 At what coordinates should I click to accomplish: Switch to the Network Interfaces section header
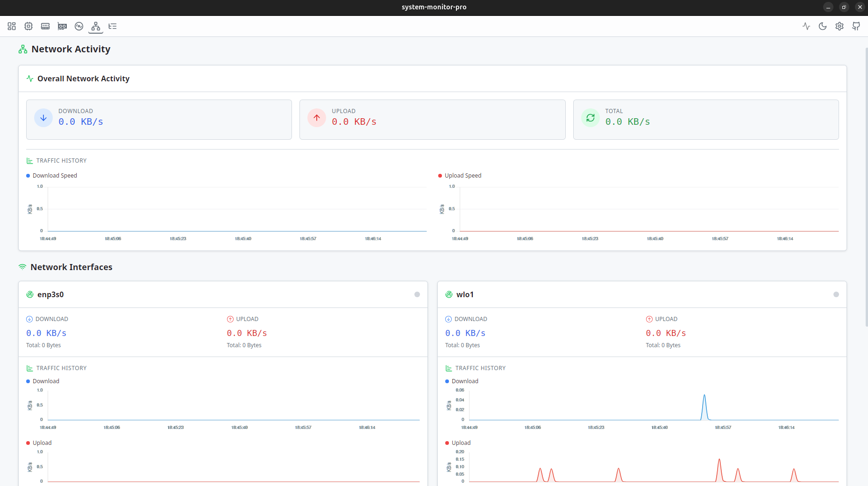click(x=71, y=267)
